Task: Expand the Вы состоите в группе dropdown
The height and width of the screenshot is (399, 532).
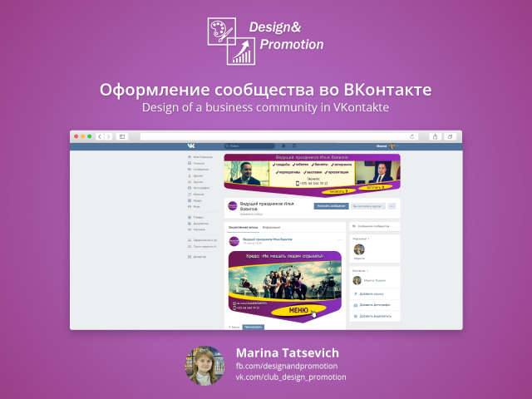Action: pyautogui.click(x=368, y=206)
